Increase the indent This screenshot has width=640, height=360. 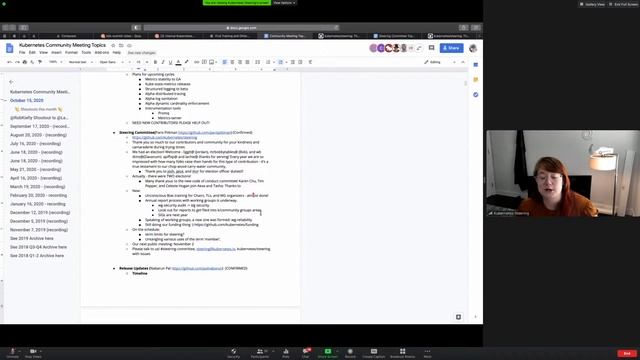coord(300,62)
